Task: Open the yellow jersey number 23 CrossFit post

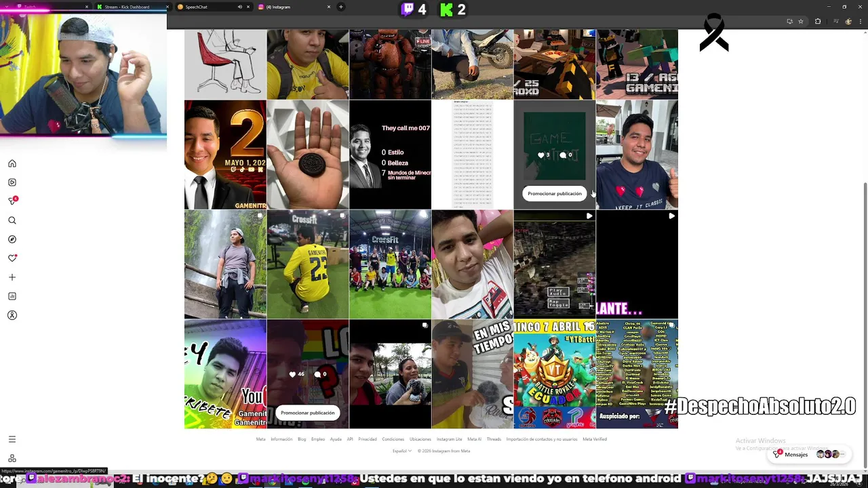Action: coord(308,264)
